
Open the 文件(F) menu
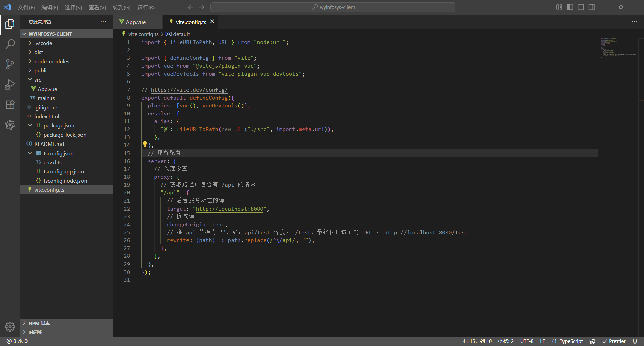click(26, 7)
